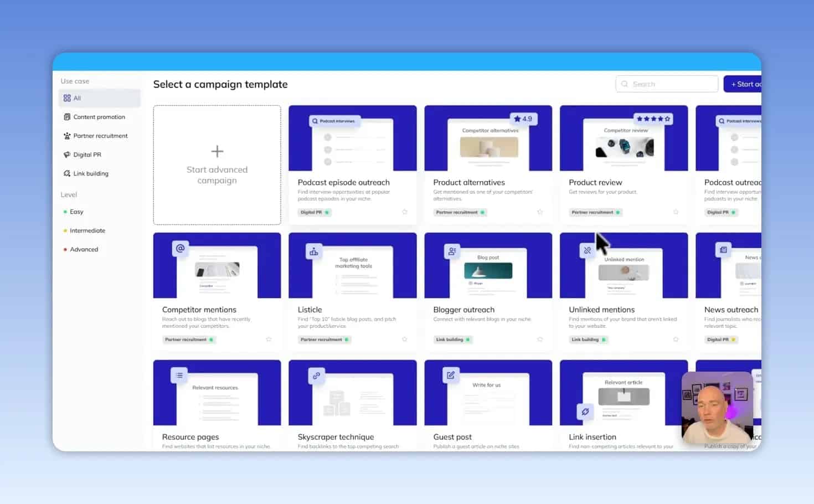The image size is (814, 504).
Task: Click the Listicle card's chart icon
Action: tap(314, 252)
